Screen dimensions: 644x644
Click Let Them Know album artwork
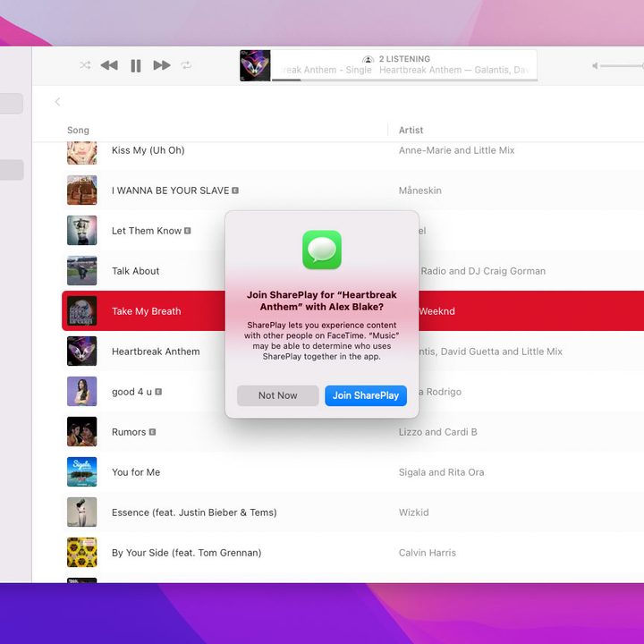tap(81, 231)
